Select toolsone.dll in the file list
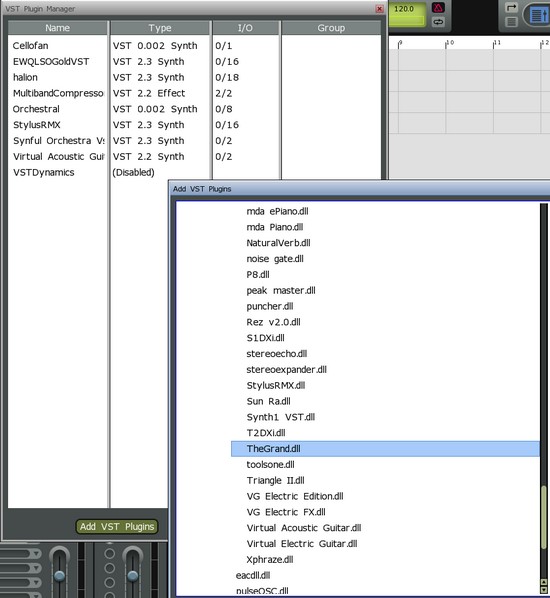 pyautogui.click(x=270, y=465)
